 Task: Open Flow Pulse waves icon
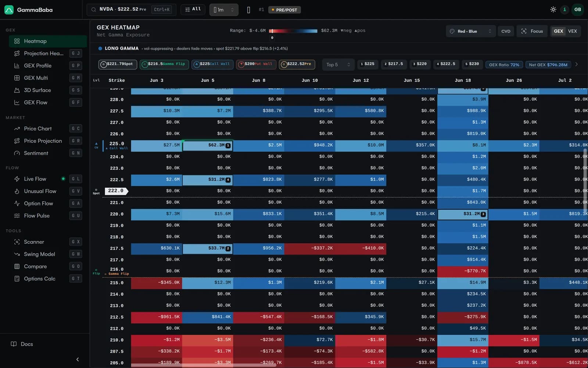click(x=17, y=216)
